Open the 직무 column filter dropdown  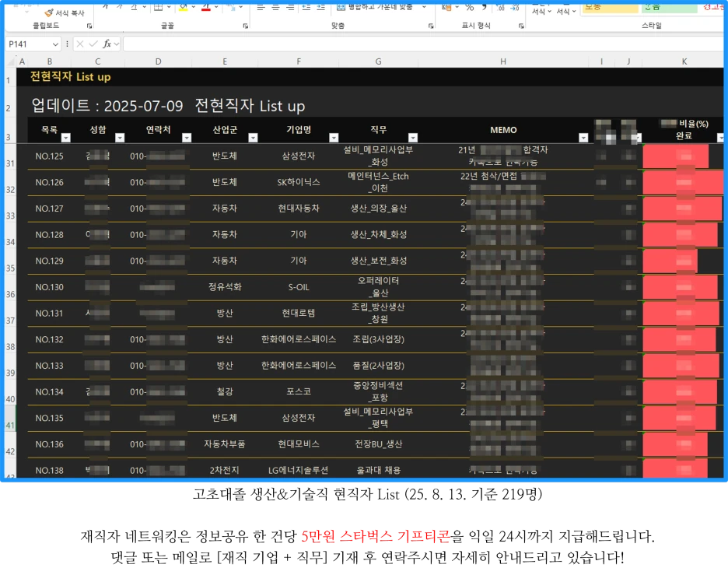413,138
